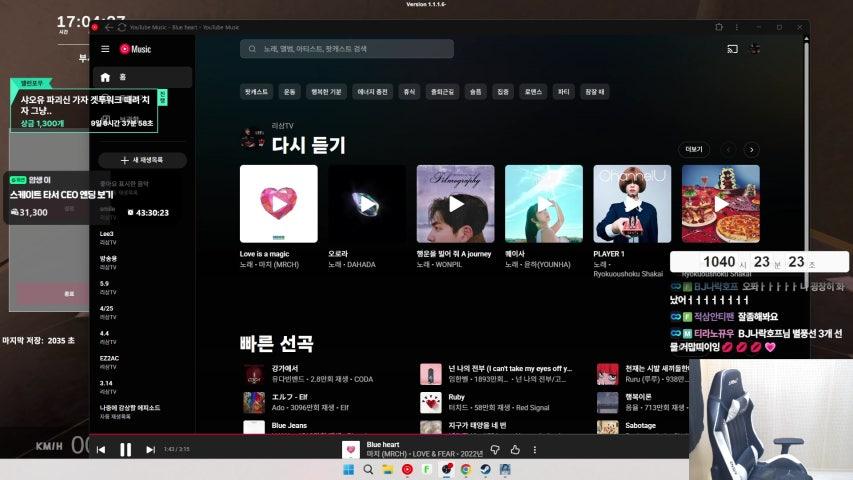Select the 잠잘 때 mood chip
This screenshot has width=853, height=480.
click(x=595, y=92)
